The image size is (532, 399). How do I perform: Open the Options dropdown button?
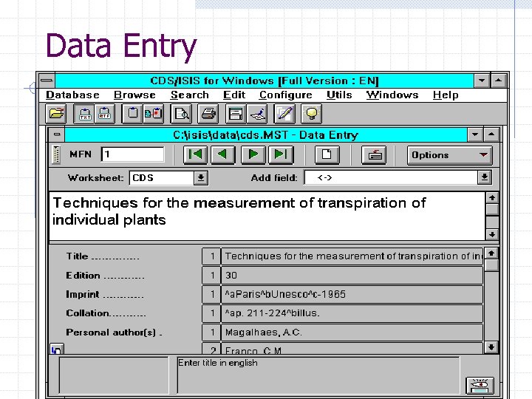click(450, 155)
